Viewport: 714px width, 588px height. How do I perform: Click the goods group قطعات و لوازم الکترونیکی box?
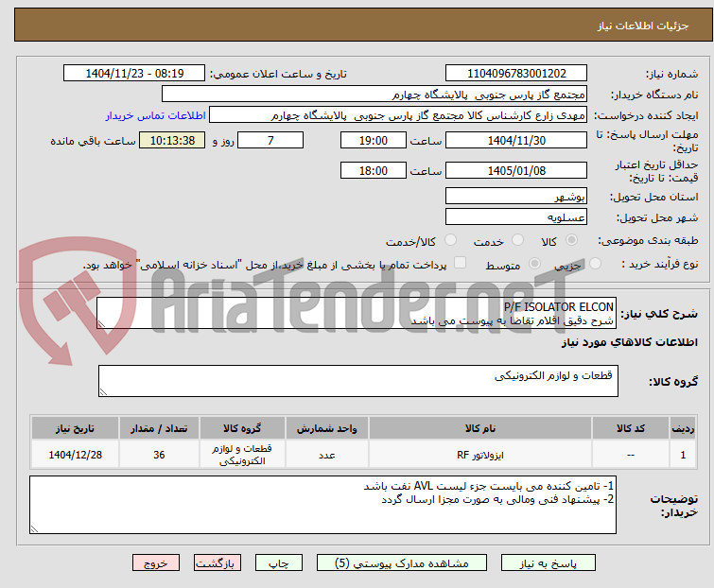point(358,381)
